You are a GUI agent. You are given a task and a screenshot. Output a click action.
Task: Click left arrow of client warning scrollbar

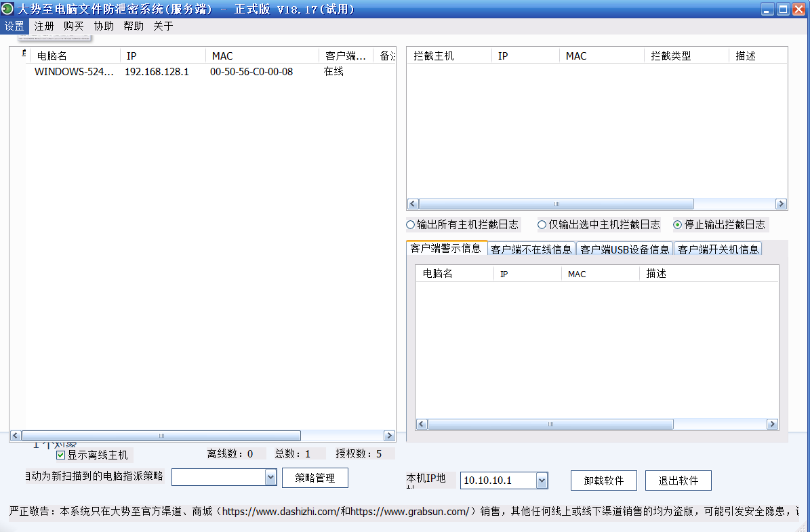(x=421, y=424)
